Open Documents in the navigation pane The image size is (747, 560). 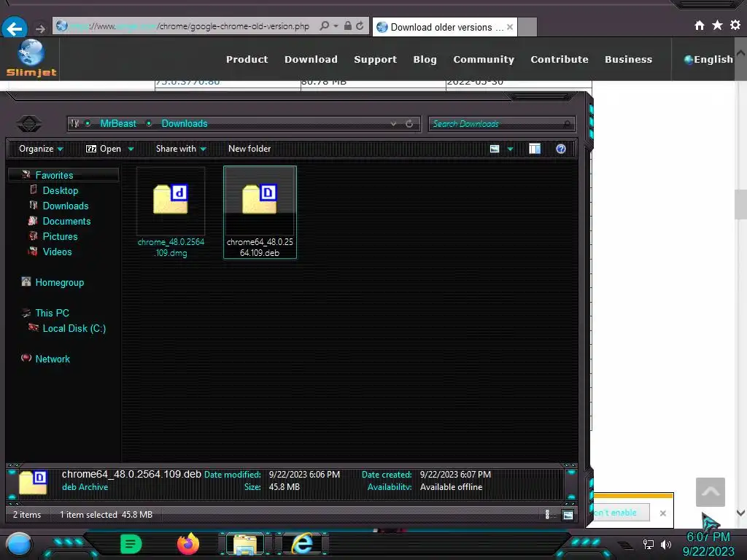[66, 221]
